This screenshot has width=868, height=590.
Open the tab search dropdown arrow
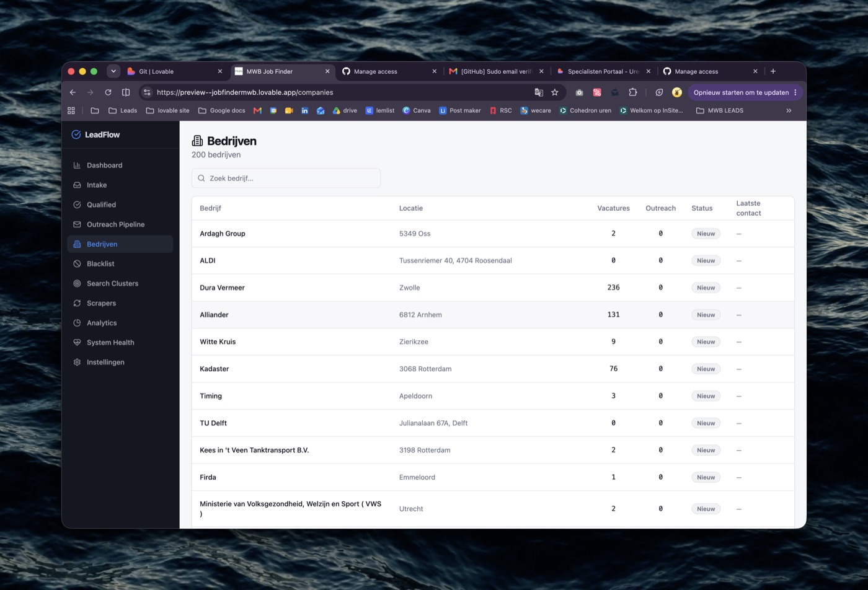click(x=113, y=71)
